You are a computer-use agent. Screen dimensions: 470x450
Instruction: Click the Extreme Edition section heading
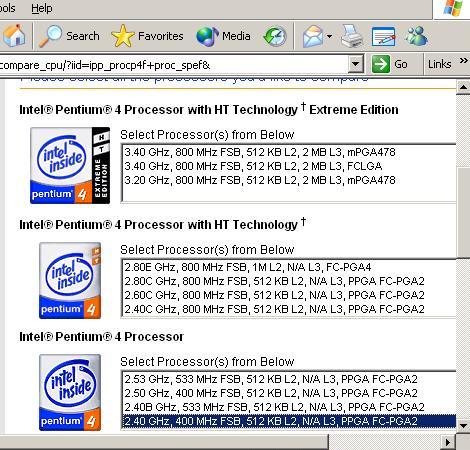coord(209,109)
